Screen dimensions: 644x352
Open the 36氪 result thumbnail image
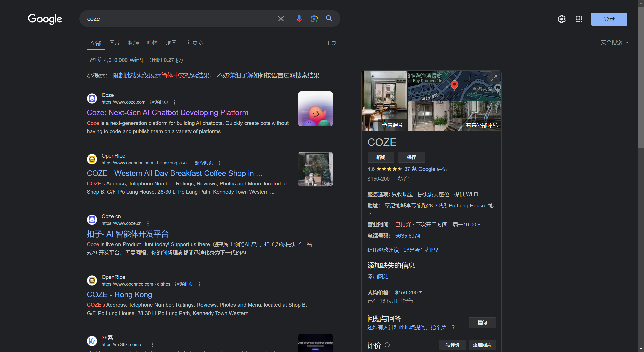(315, 343)
